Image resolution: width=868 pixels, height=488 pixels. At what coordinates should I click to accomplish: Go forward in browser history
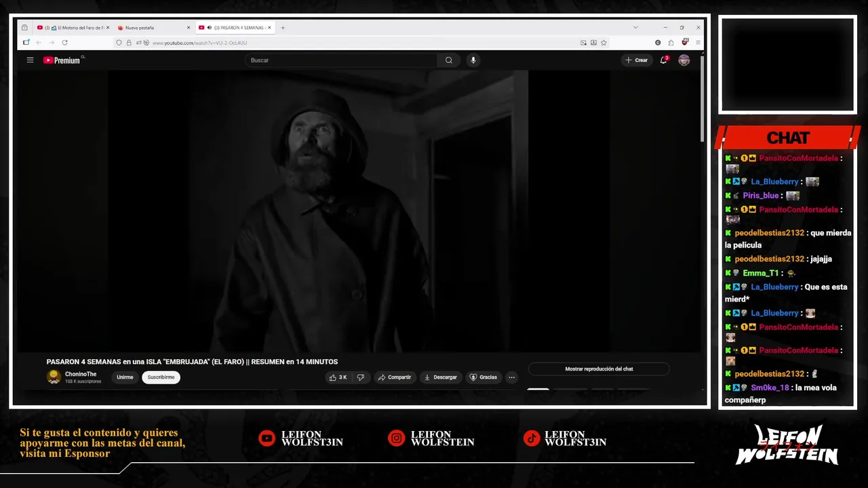51,43
